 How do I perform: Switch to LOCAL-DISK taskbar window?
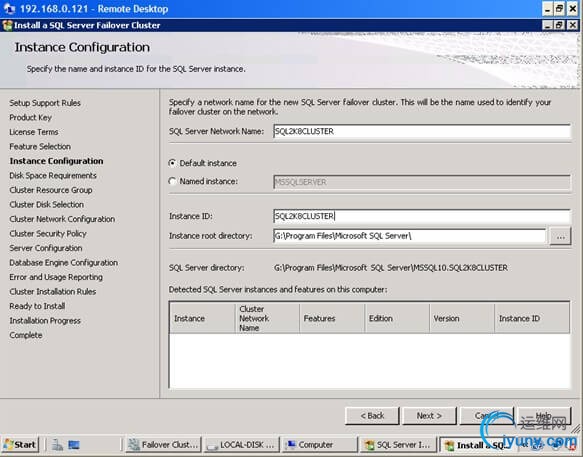[x=242, y=445]
